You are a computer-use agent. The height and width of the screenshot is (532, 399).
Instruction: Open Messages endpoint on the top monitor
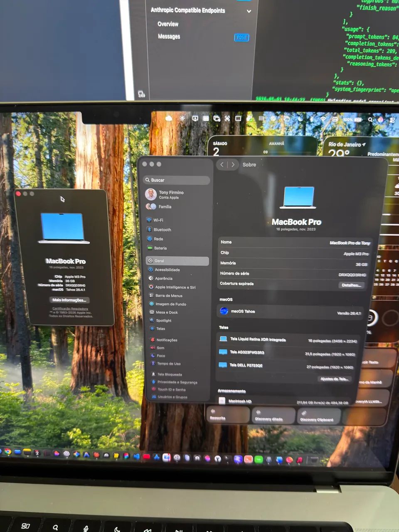pyautogui.click(x=169, y=37)
